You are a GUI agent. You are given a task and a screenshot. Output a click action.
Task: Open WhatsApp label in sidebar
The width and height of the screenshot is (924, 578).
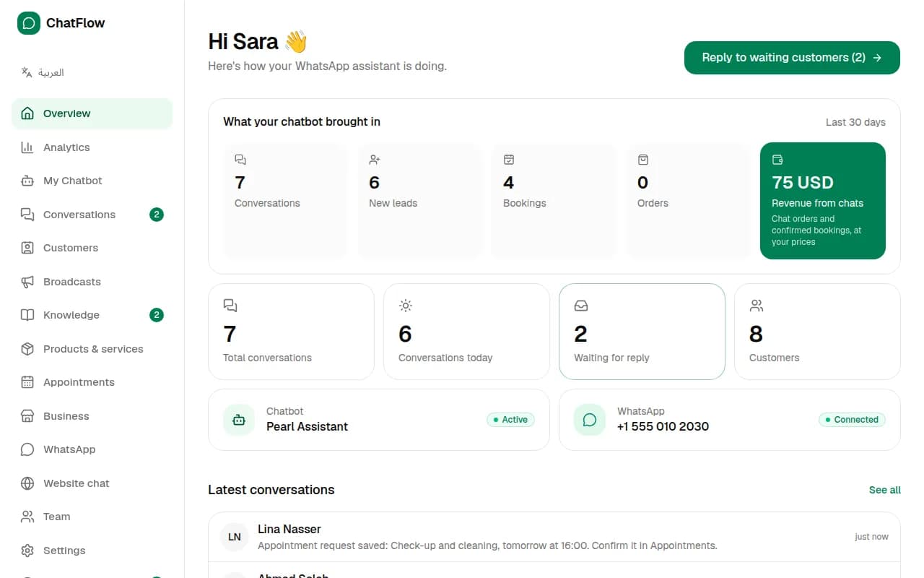[69, 449]
